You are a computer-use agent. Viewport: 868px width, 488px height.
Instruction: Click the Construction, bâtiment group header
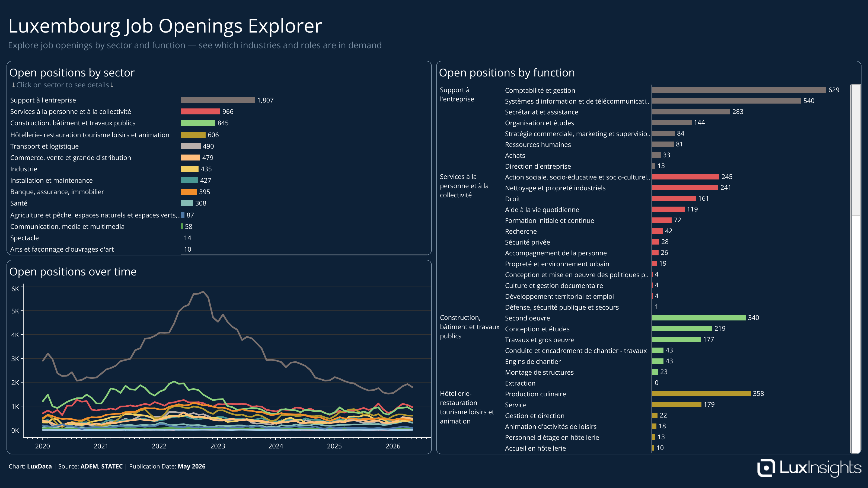pyautogui.click(x=470, y=327)
